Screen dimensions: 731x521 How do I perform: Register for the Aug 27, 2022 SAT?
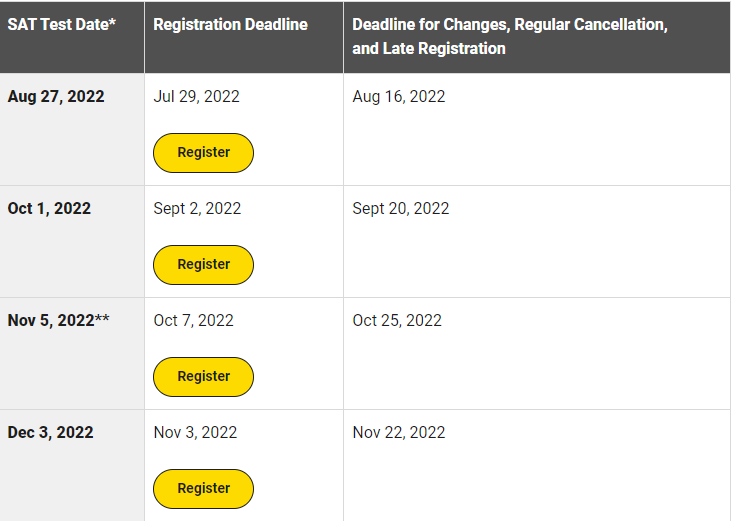(x=203, y=153)
